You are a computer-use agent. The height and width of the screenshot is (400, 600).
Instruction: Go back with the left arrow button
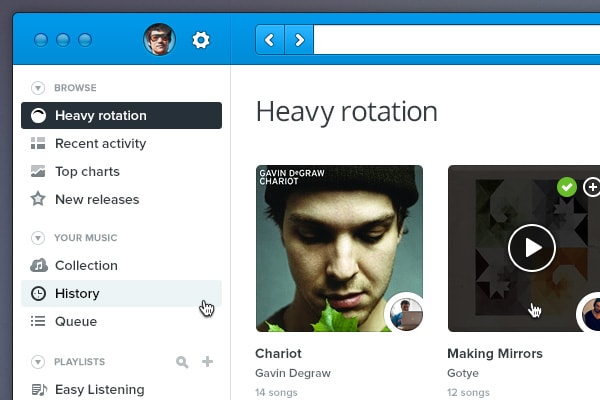pyautogui.click(x=270, y=39)
